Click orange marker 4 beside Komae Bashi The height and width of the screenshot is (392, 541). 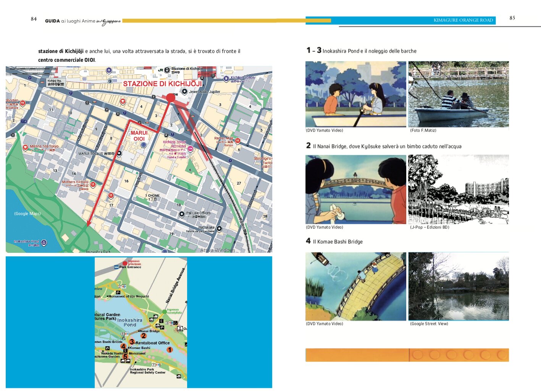coord(123,347)
